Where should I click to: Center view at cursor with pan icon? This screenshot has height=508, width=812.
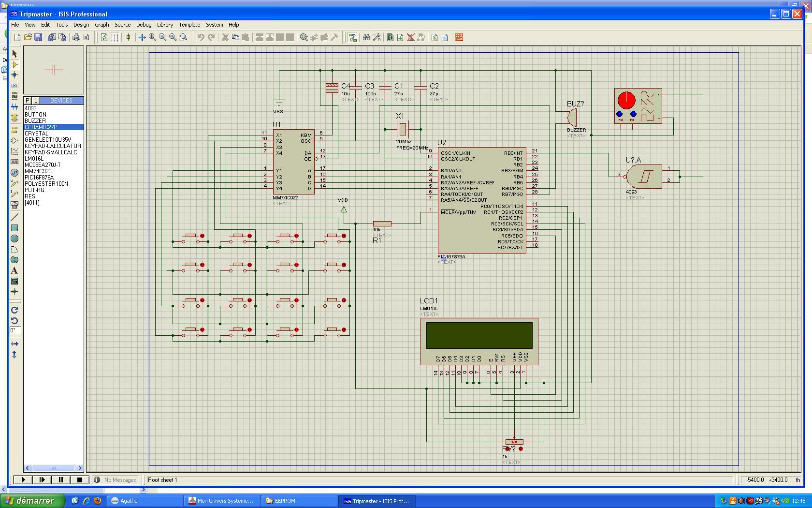point(142,37)
